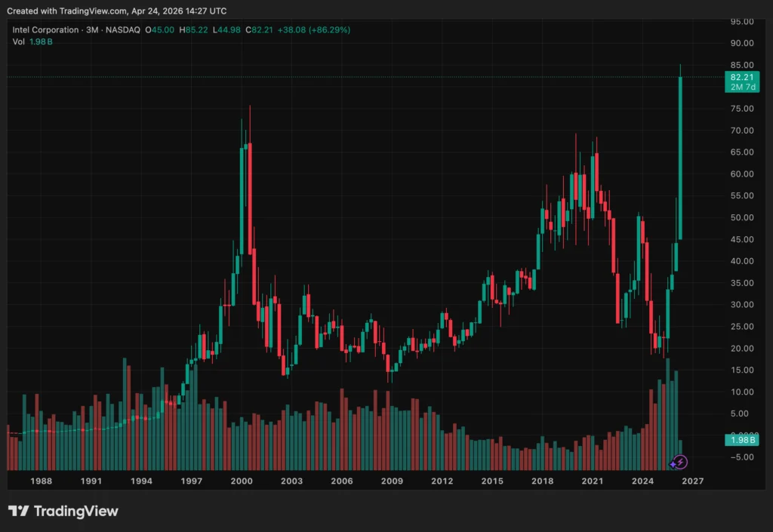773x532 pixels.
Task: Click the 2M 7d countdown label
Action: [742, 87]
